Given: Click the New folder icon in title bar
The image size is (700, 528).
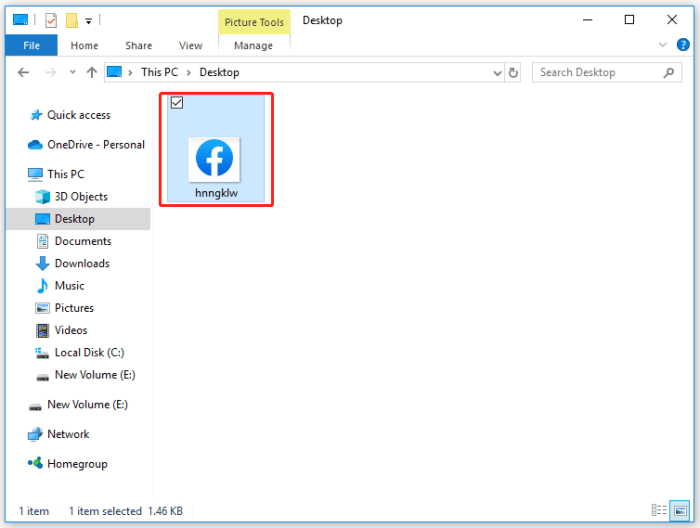Looking at the screenshot, I should [71, 20].
